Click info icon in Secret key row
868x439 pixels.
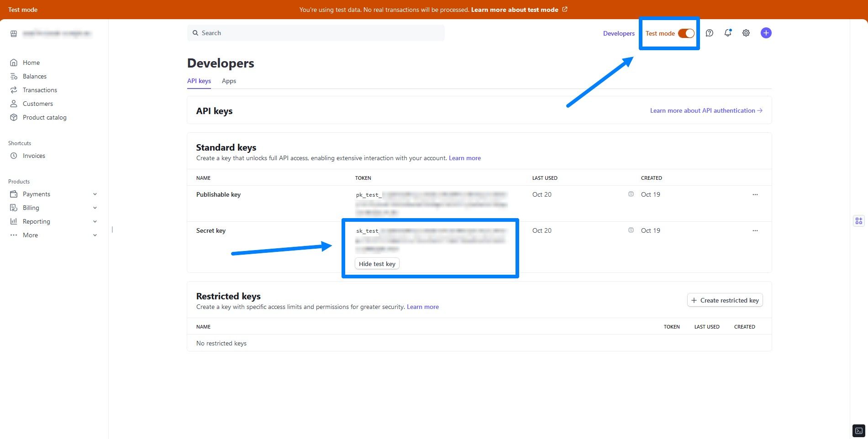coord(631,230)
